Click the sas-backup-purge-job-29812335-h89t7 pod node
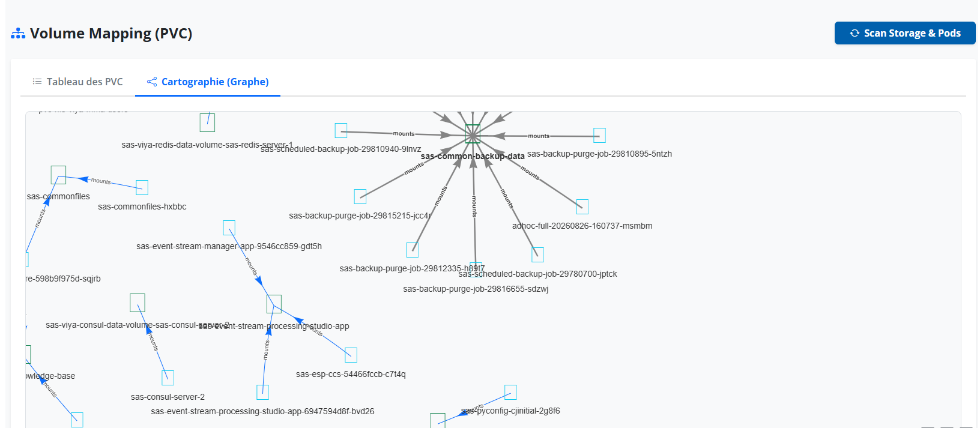 (412, 250)
